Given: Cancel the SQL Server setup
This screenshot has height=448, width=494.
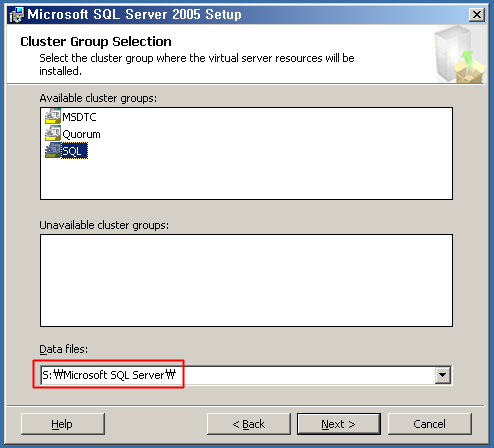Looking at the screenshot, I should pyautogui.click(x=430, y=424).
